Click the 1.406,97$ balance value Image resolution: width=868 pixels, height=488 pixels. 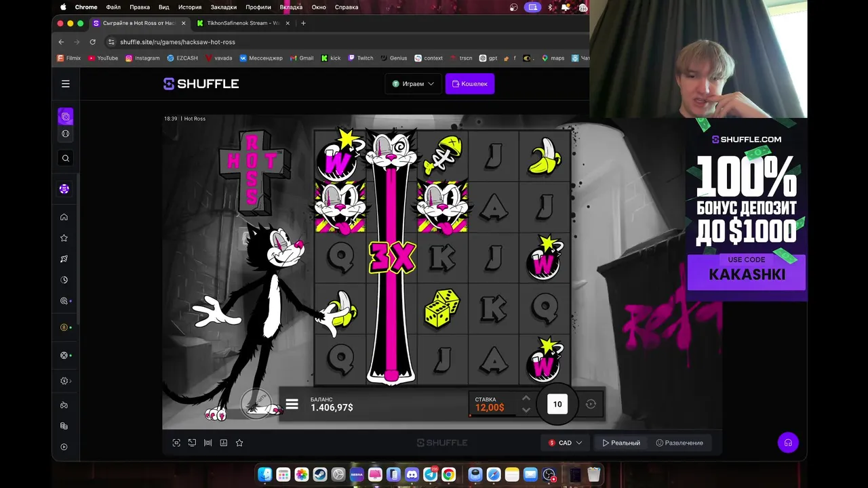332,407
